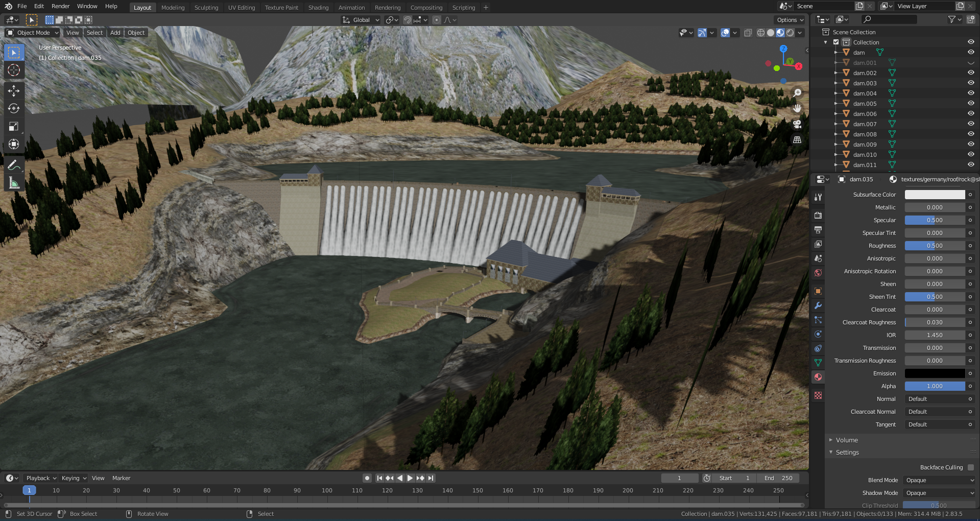
Task: Open the Render properties tab
Action: point(818,216)
